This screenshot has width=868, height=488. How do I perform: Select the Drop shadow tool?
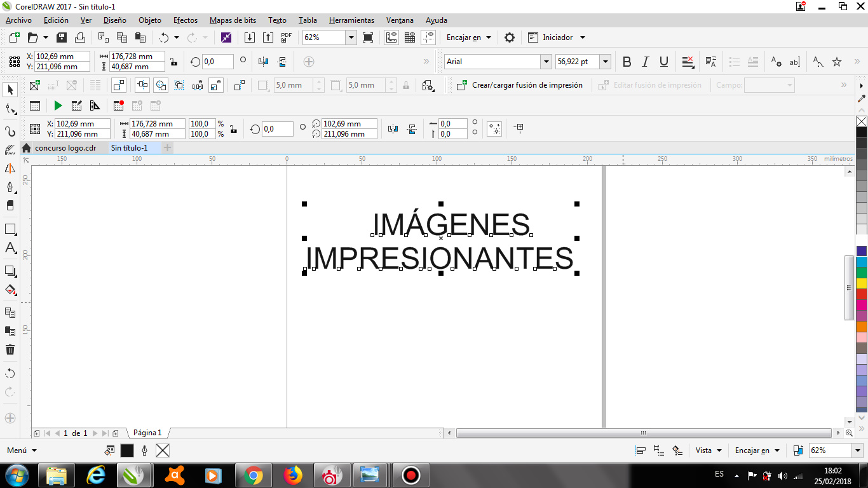click(10, 271)
